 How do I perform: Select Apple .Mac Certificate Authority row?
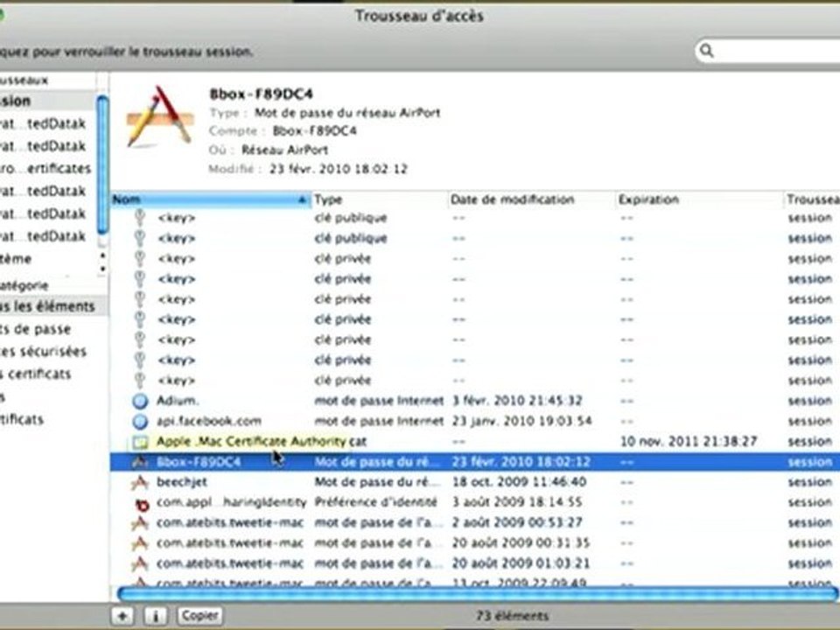coord(475,441)
